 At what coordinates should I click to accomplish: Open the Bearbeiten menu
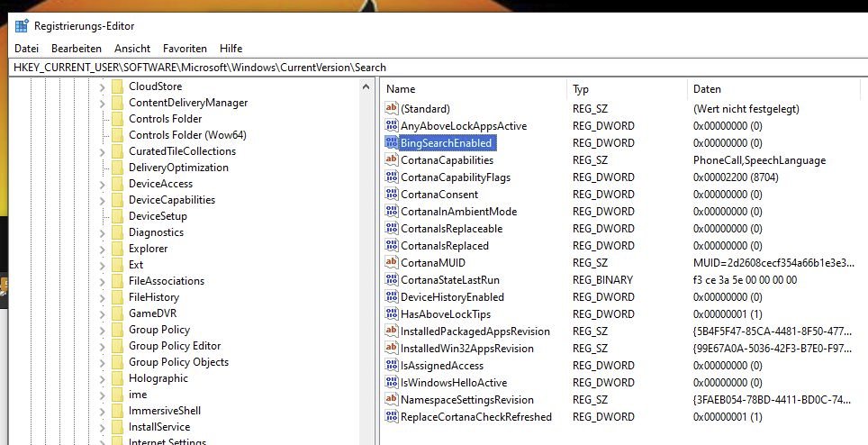77,49
